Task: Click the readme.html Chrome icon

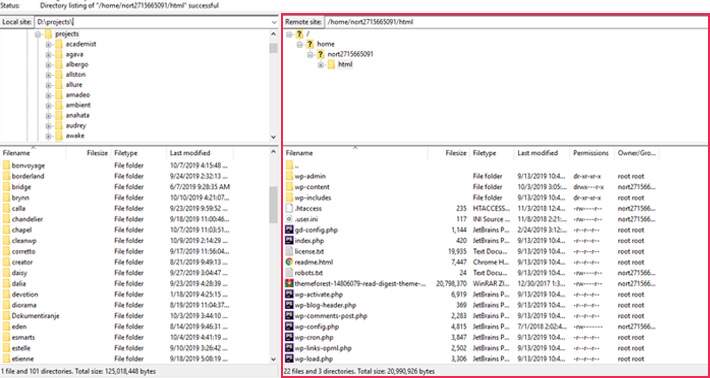Action: point(290,262)
